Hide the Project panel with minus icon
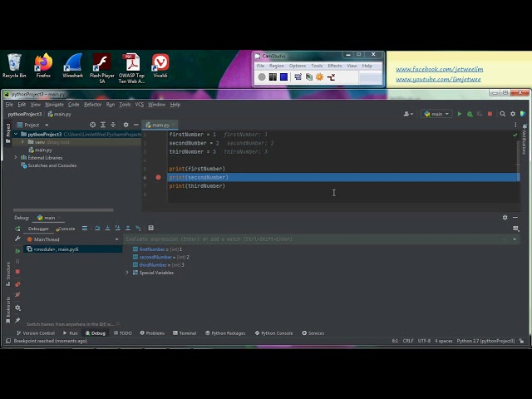 pyautogui.click(x=136, y=125)
